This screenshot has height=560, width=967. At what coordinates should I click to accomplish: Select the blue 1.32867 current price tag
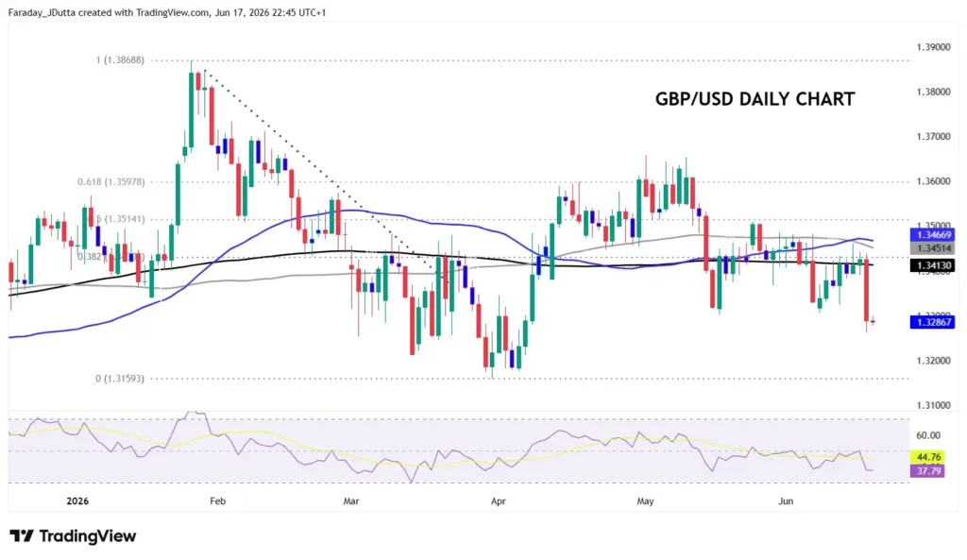point(932,322)
